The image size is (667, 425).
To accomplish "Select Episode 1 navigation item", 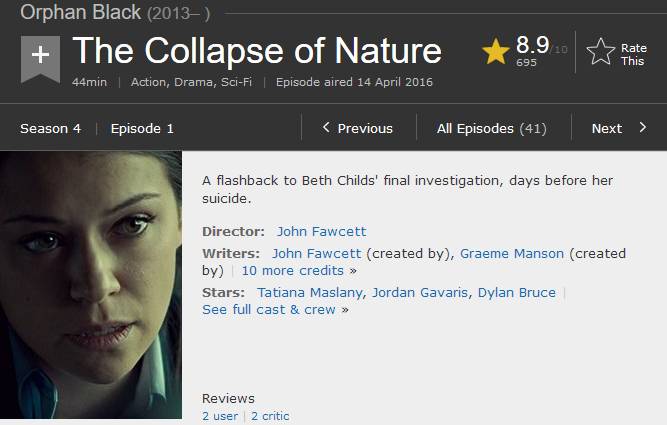I will click(x=142, y=128).
